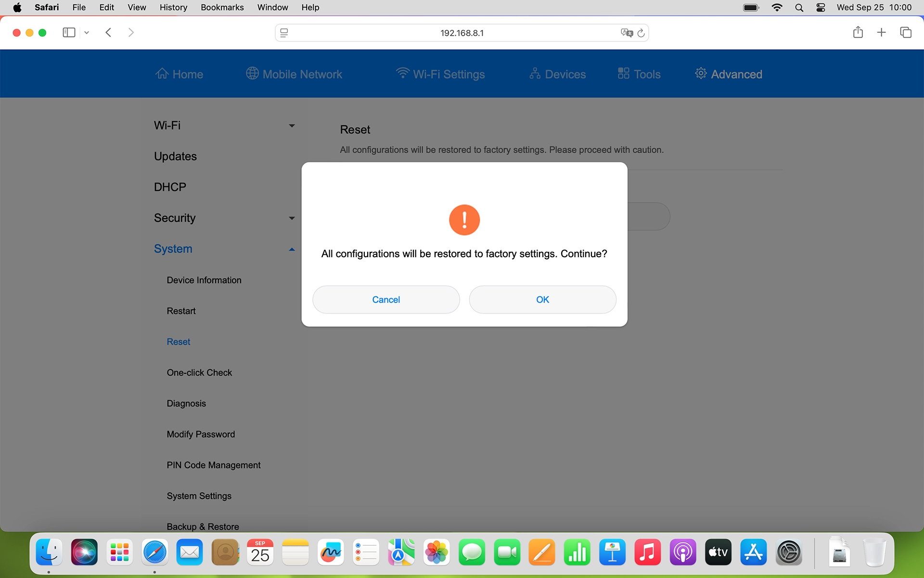The height and width of the screenshot is (578, 924).
Task: Expand the Security section
Action: [292, 218]
